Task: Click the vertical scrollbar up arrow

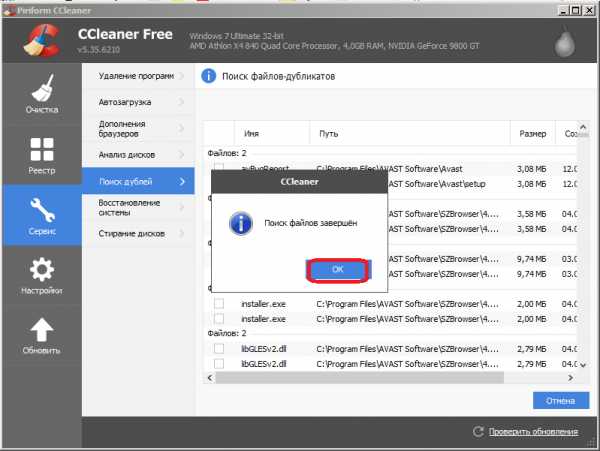Action: coord(583,126)
